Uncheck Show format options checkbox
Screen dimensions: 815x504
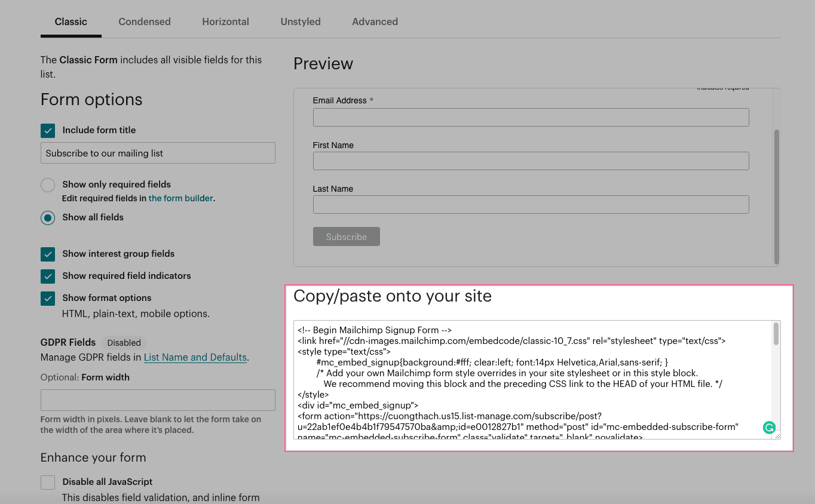click(x=48, y=298)
